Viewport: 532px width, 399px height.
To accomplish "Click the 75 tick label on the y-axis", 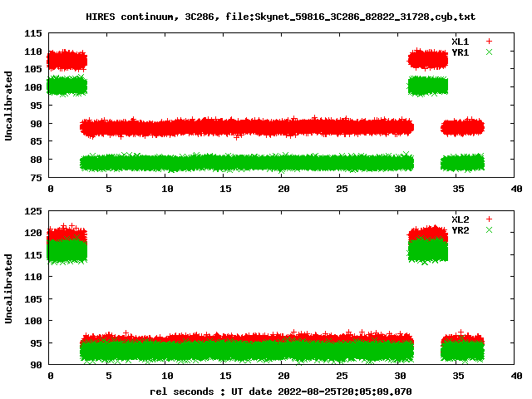I will (x=36, y=178).
